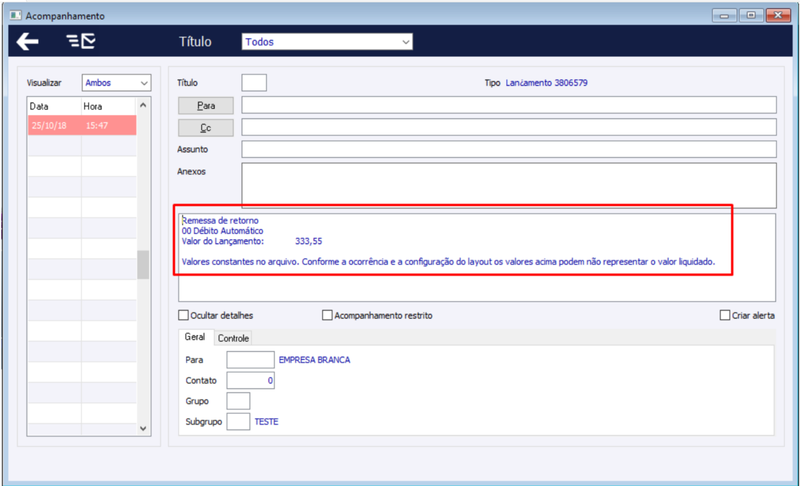Click the small Título input box
The width and height of the screenshot is (800, 486).
tap(254, 83)
